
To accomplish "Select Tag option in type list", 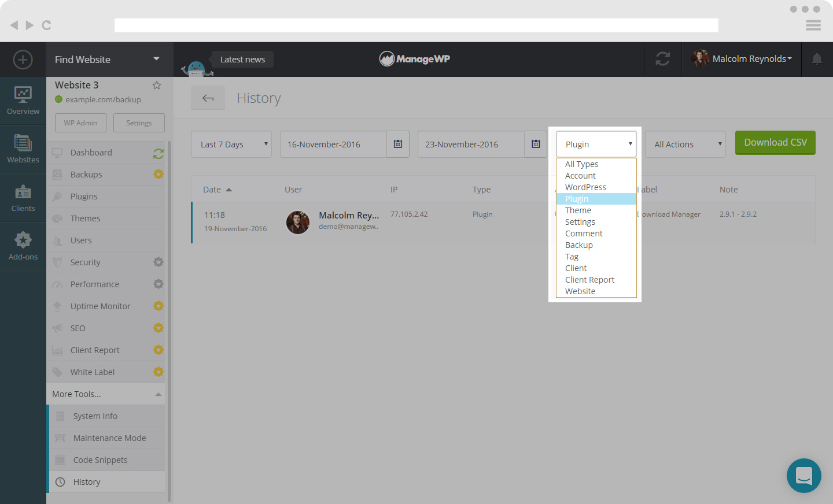I will [x=596, y=257].
